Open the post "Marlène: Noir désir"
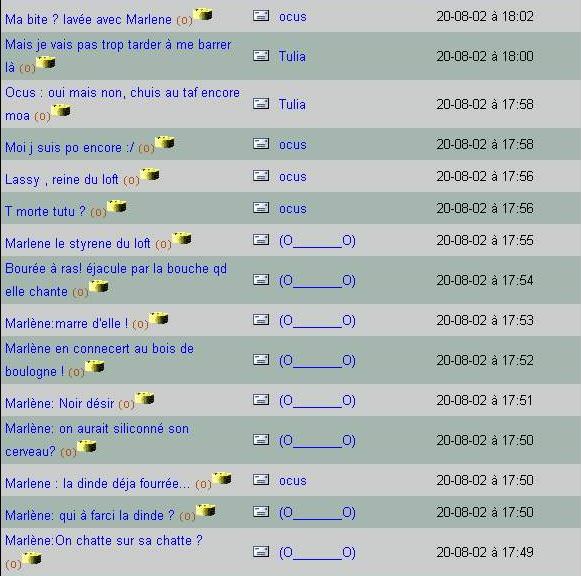Image resolution: width=581 pixels, height=576 pixels. (x=59, y=403)
